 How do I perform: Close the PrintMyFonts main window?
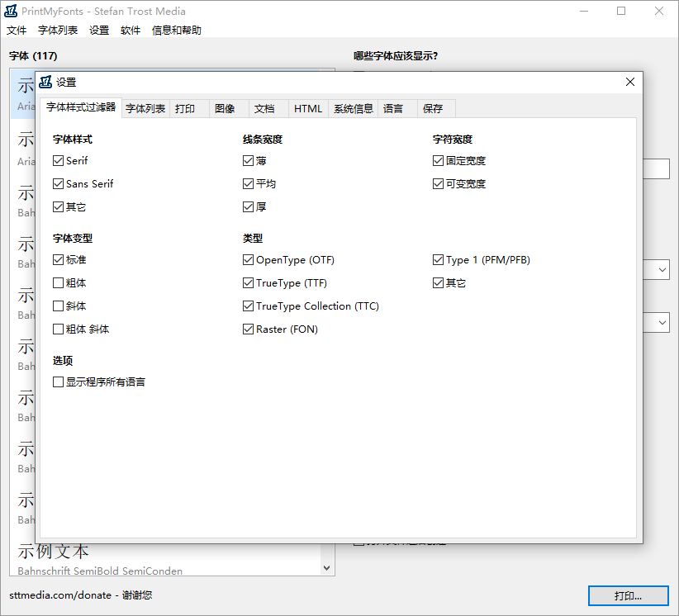pos(659,11)
